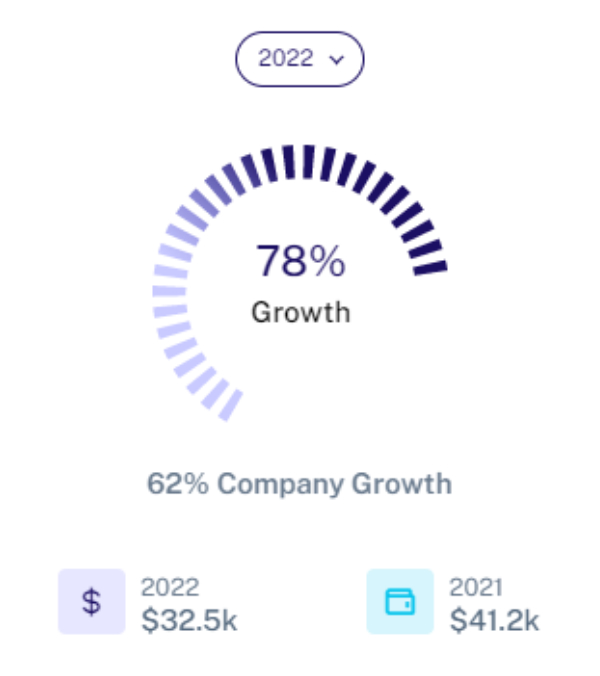Click the Growth label under 78%

pyautogui.click(x=300, y=312)
